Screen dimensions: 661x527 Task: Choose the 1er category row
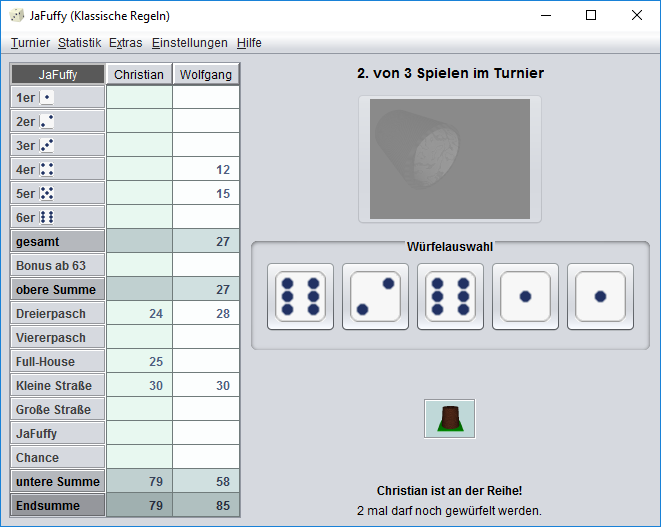[57, 97]
